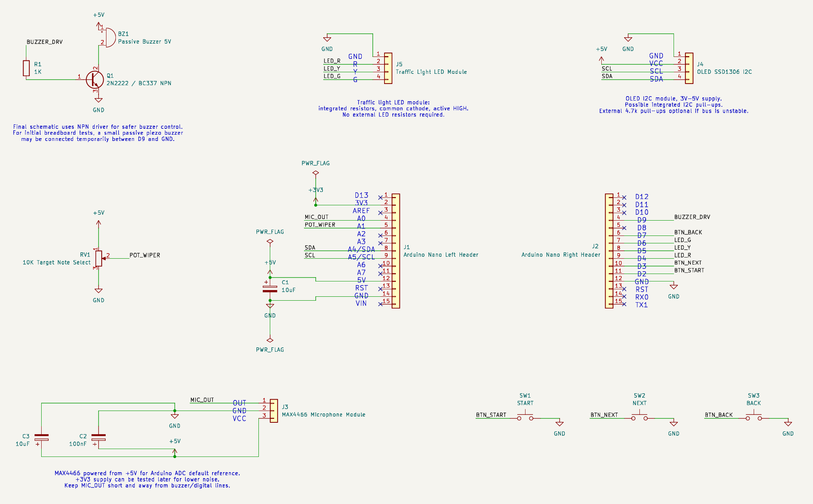
Task: Click the SDA label at J1 pin A4/SDA
Action: [x=310, y=248]
